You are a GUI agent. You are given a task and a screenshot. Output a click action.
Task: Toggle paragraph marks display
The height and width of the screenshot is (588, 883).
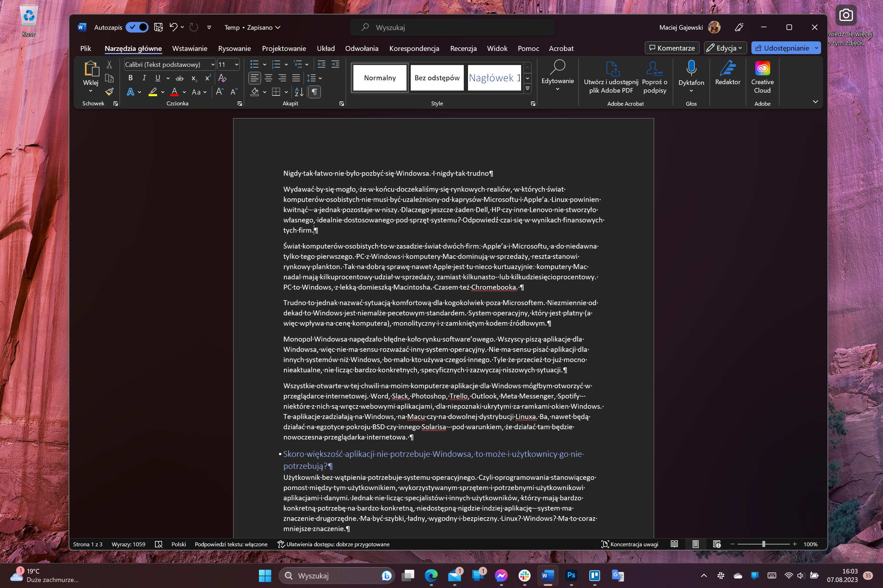click(x=314, y=92)
